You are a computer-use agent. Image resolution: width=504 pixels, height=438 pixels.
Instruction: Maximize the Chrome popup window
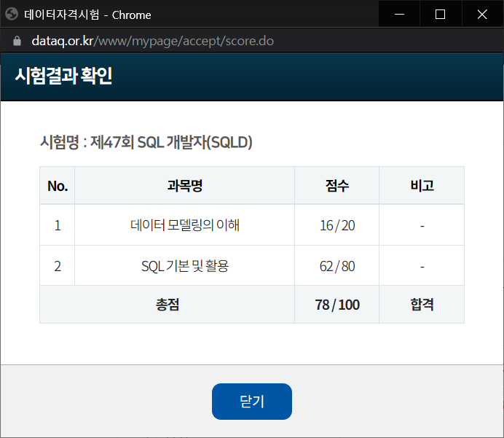point(440,14)
